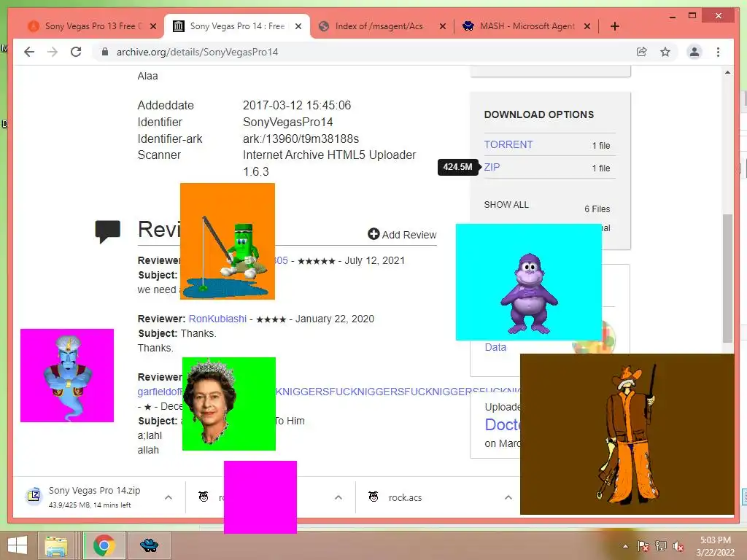View site info via the padlock icon
The width and height of the screenshot is (747, 560).
point(105,52)
